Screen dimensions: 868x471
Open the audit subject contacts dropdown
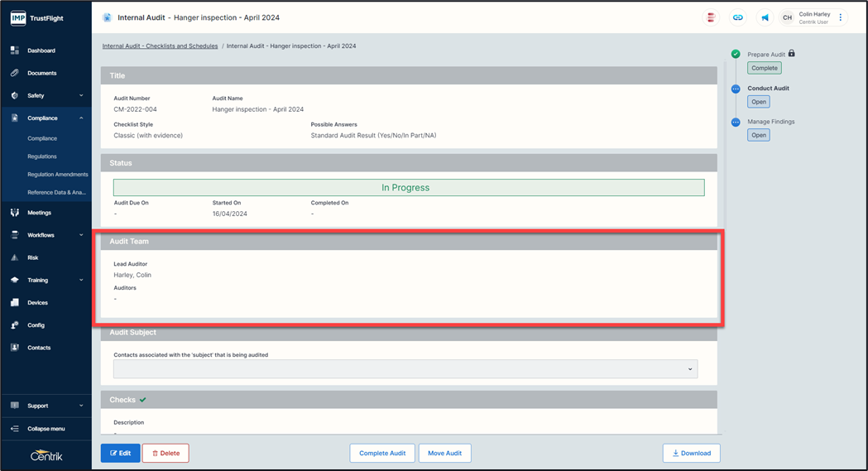405,369
